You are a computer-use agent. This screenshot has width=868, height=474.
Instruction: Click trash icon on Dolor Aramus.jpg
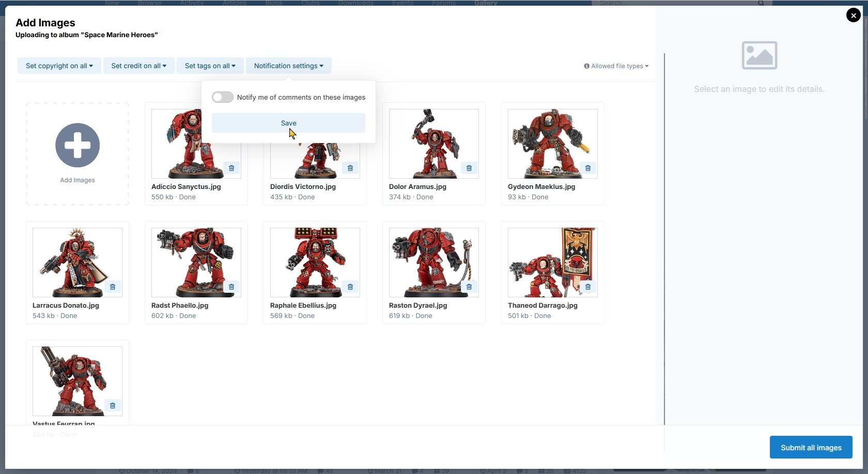point(469,168)
